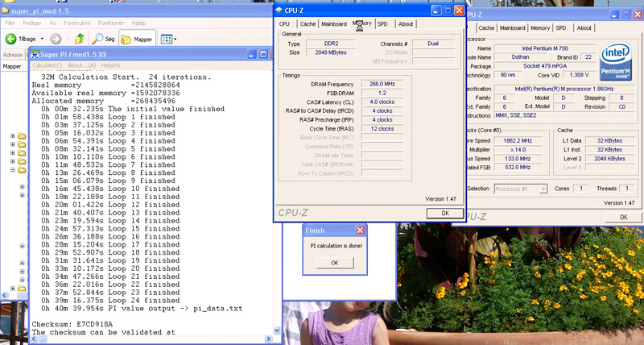Click the front CPU-Z title bar icon
This screenshot has height=345, width=644.
279,10
